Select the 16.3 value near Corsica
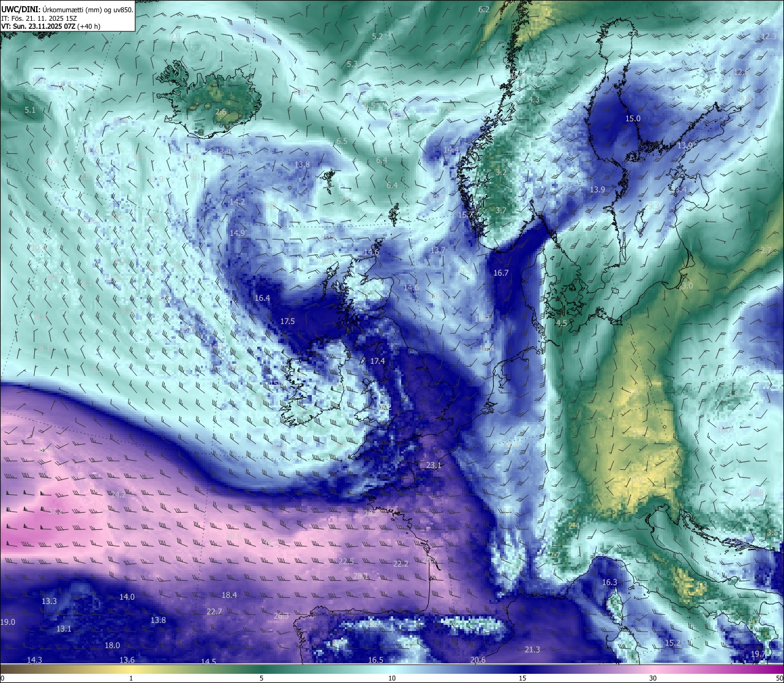The width and height of the screenshot is (784, 683). pyautogui.click(x=609, y=583)
